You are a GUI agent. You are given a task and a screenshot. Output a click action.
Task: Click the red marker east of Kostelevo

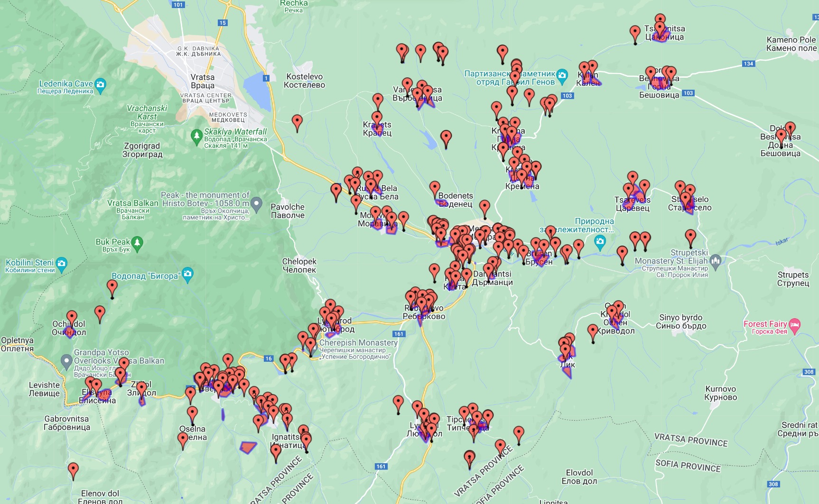(x=297, y=122)
